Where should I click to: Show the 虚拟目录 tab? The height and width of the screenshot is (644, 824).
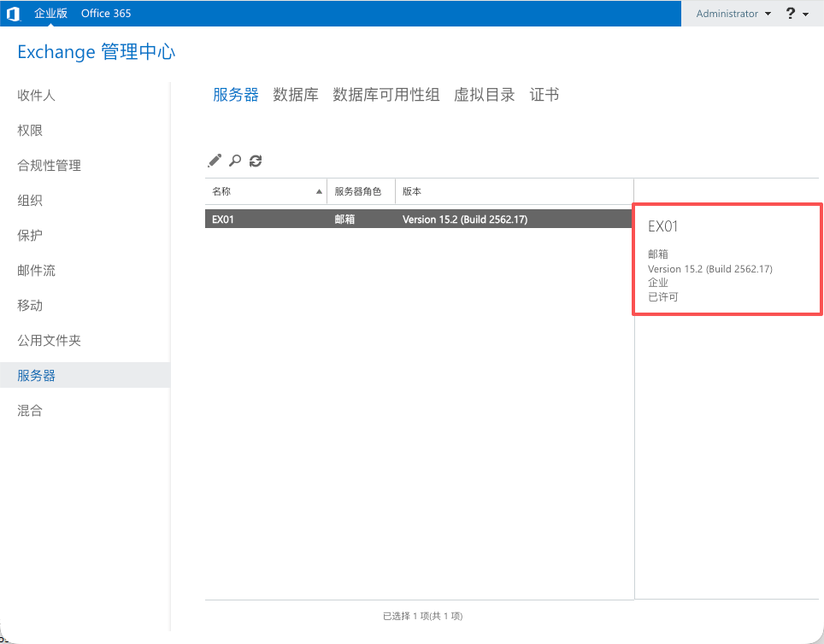click(x=485, y=95)
